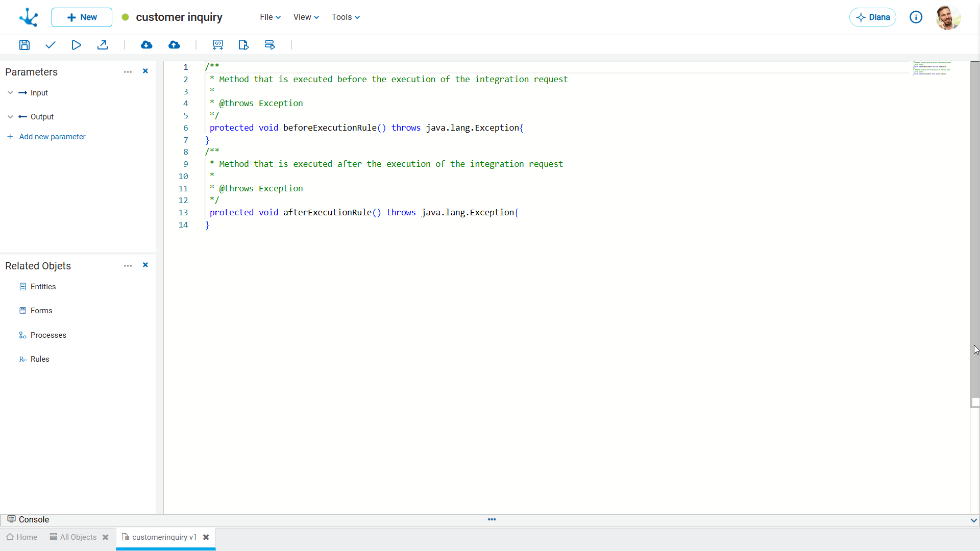Viewport: 980px width, 551px height.
Task: Switch to the All Objects tab
Action: point(73,537)
